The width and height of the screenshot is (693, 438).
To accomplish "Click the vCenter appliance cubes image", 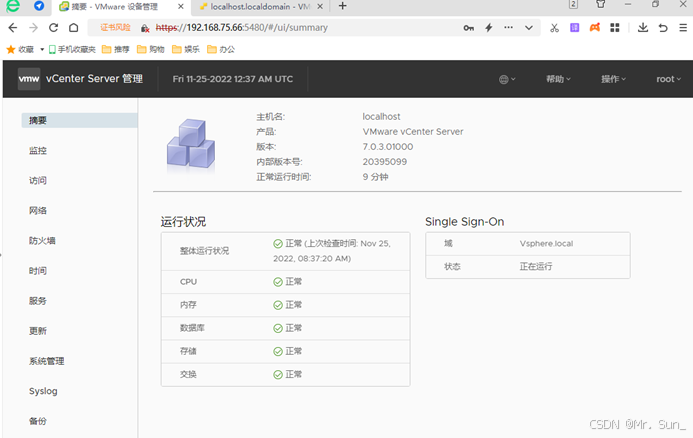I will 190,144.
